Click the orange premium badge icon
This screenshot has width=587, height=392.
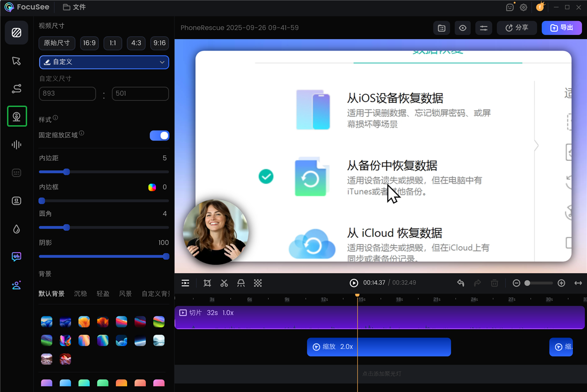coord(540,7)
